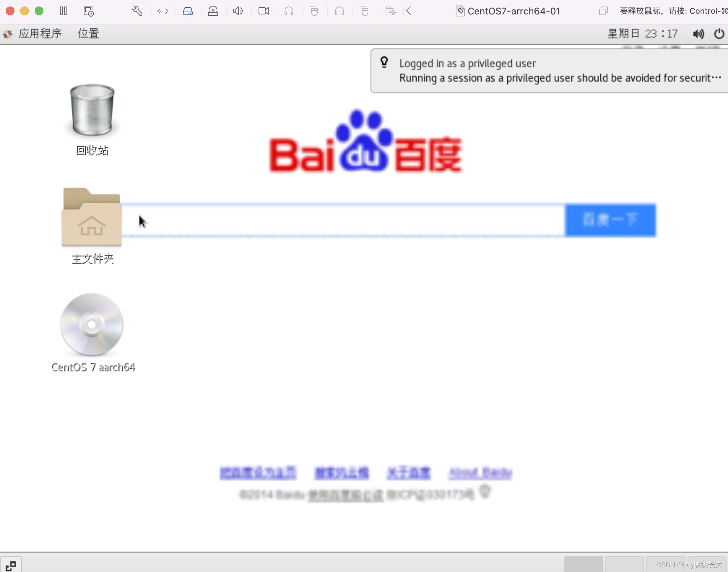
Task: Click the Baidu logo image
Action: point(365,141)
